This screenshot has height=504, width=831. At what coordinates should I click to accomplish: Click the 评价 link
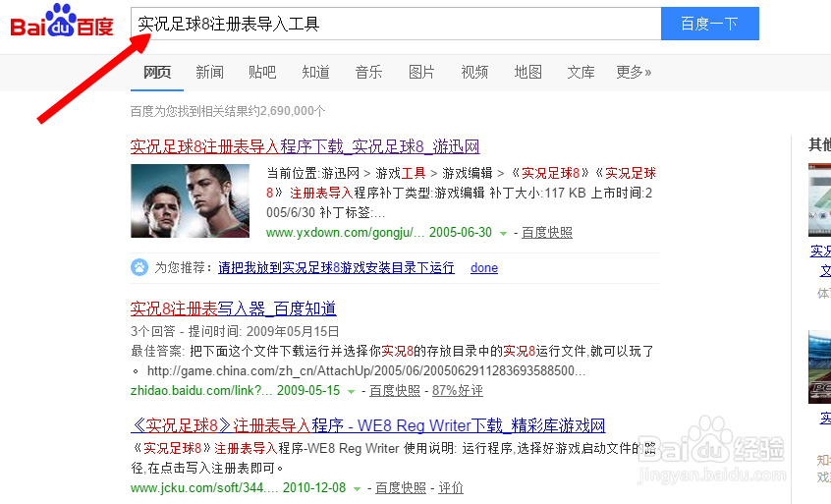pos(451,487)
